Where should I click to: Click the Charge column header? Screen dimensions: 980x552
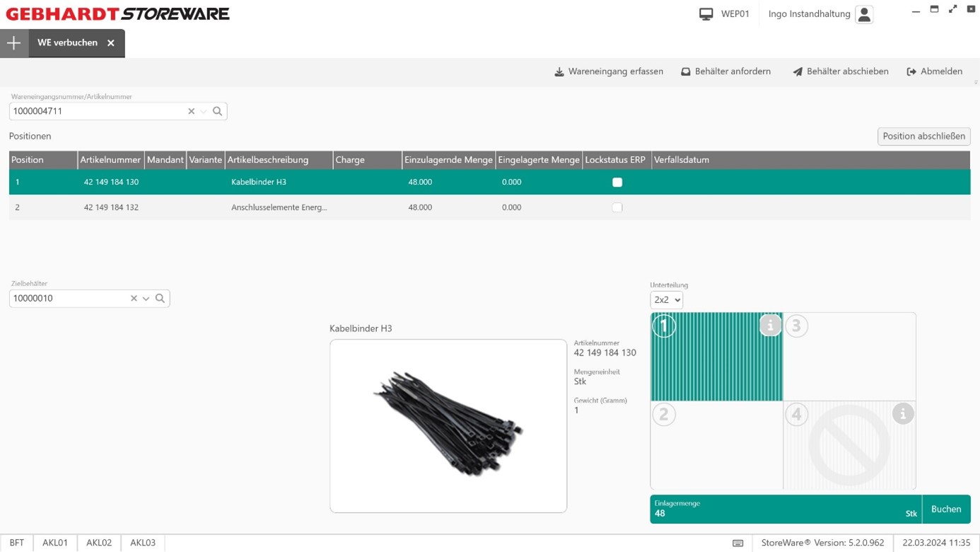click(367, 160)
